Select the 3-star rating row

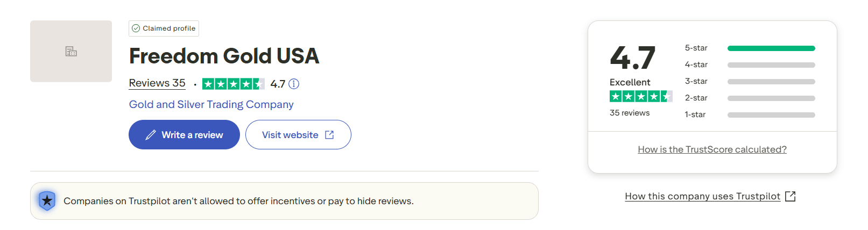[749, 82]
